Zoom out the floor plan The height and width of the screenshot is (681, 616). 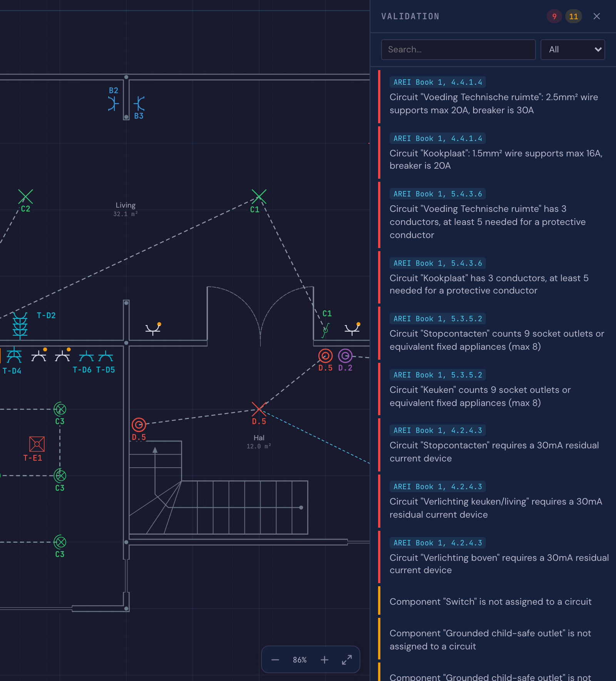tap(275, 660)
